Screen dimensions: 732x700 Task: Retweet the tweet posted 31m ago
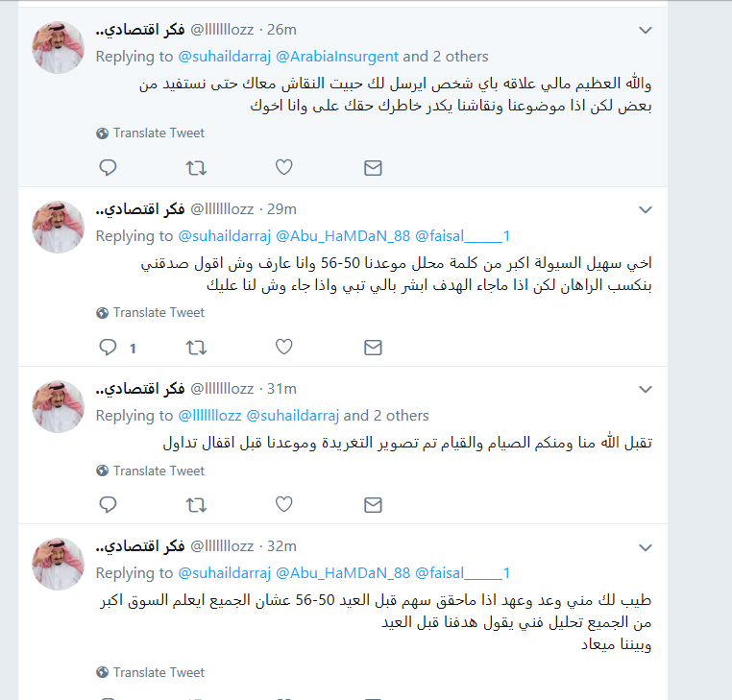pos(196,504)
